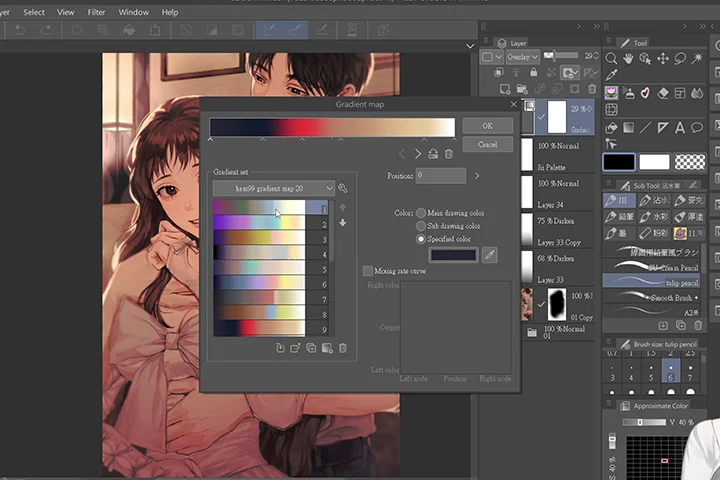Select the Lasso selection tool
Screen dimensions: 720x480
680,58
